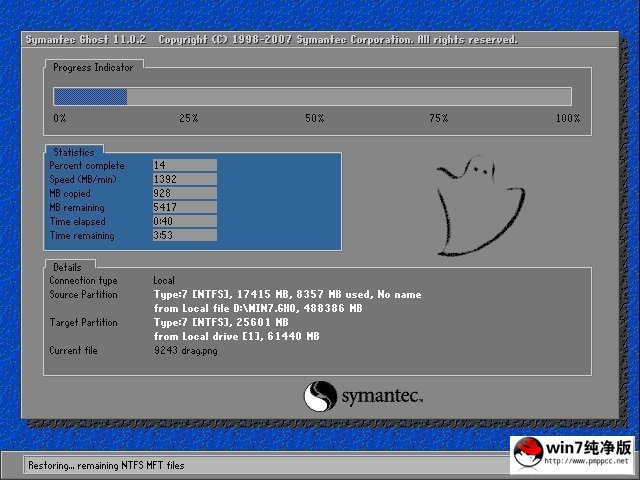The height and width of the screenshot is (480, 640).
Task: Click the Target Partition label
Action: point(83,323)
